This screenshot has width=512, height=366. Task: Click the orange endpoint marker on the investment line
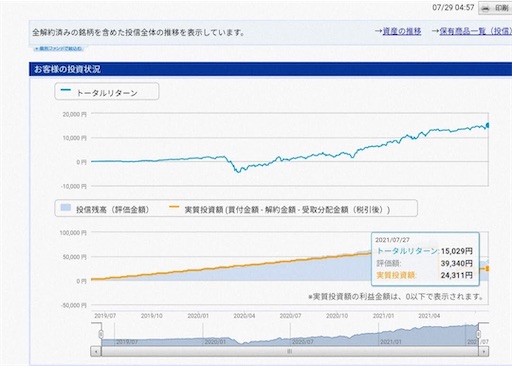click(487, 269)
